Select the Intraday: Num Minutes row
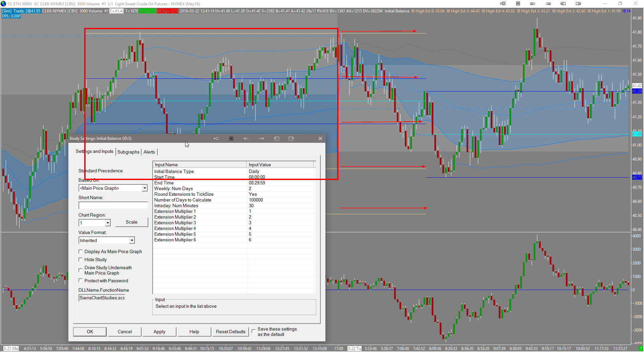Screen dimensions: 644x352 234,206
